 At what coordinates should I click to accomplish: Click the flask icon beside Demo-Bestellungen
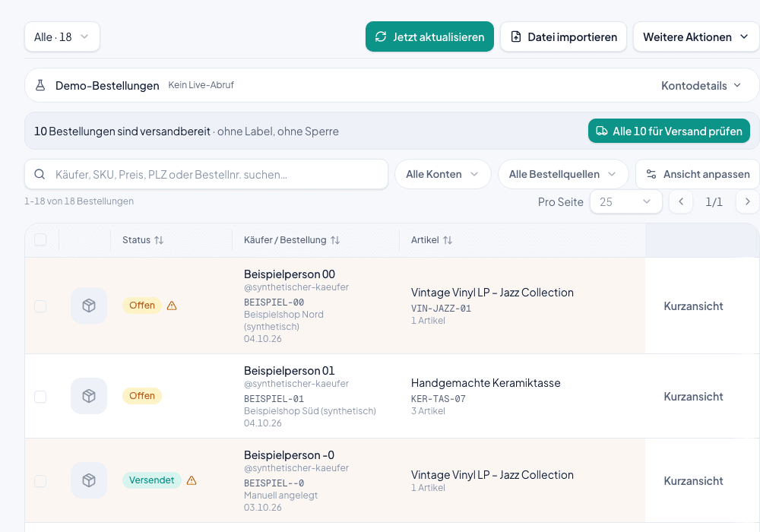(40, 85)
